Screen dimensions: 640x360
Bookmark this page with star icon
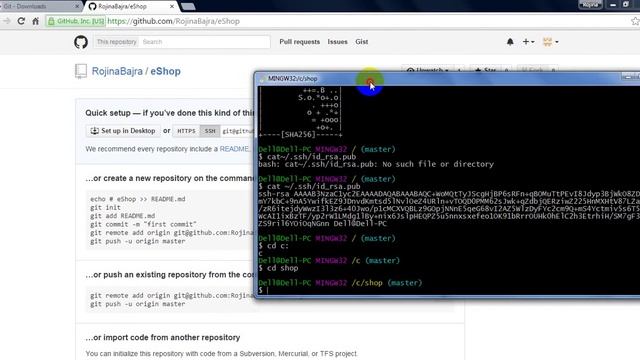pyautogui.click(x=635, y=21)
